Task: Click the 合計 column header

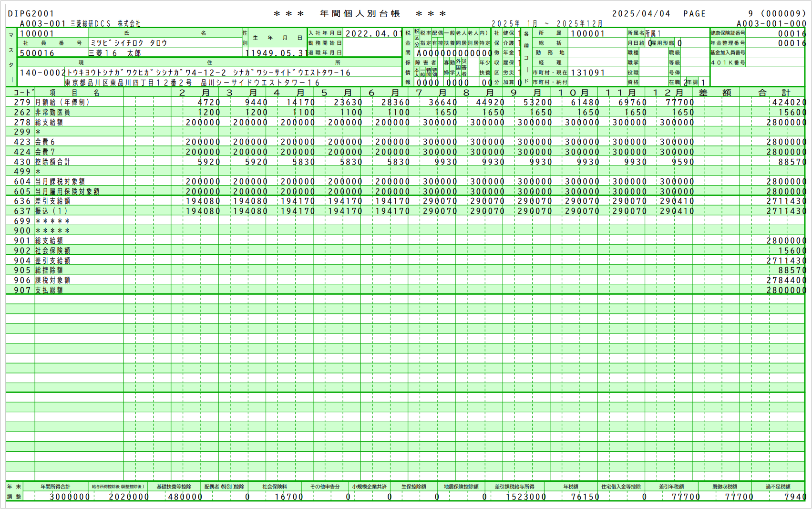Action: click(774, 93)
